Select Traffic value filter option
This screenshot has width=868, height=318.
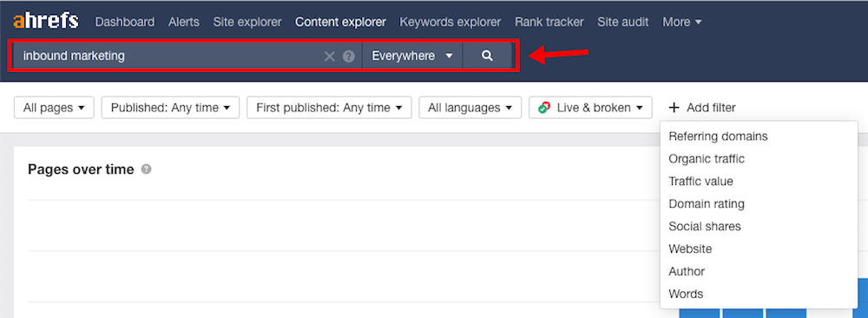tap(759, 182)
